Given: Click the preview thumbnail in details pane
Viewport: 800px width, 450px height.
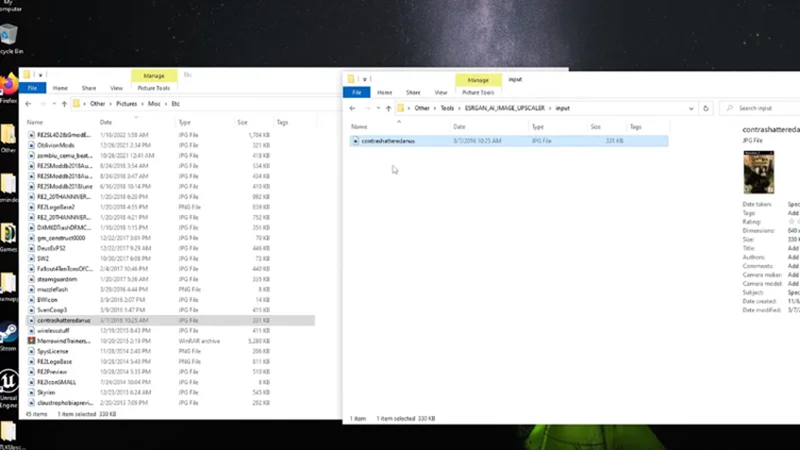Looking at the screenshot, I should (x=759, y=172).
